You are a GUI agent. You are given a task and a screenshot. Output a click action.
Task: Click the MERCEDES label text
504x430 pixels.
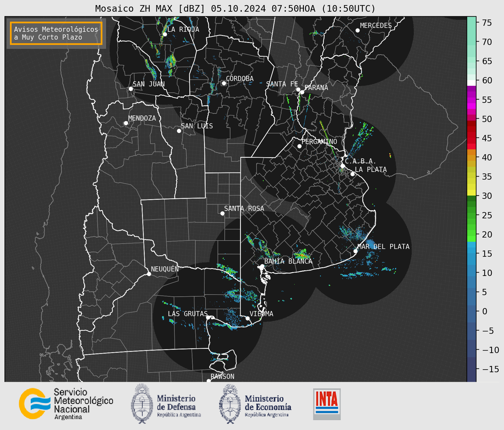[376, 26]
